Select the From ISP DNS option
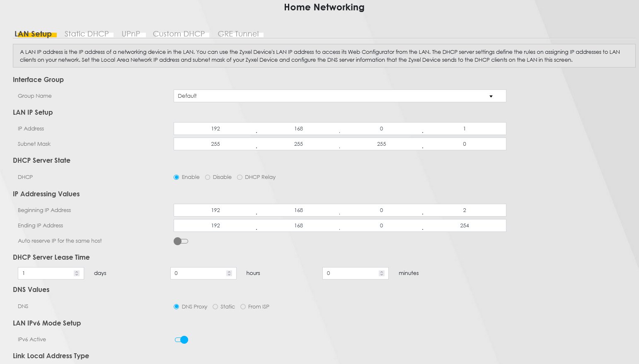This screenshot has width=639, height=364. tap(243, 307)
